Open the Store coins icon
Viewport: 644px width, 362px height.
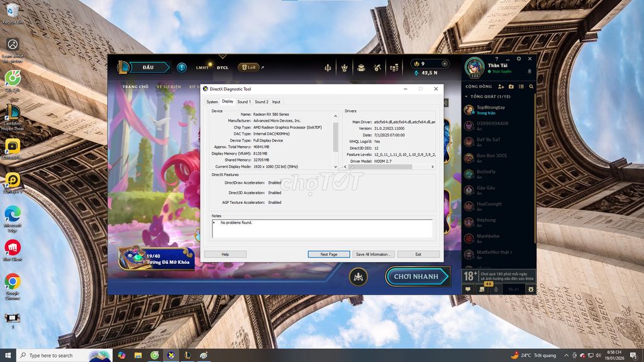point(394,67)
